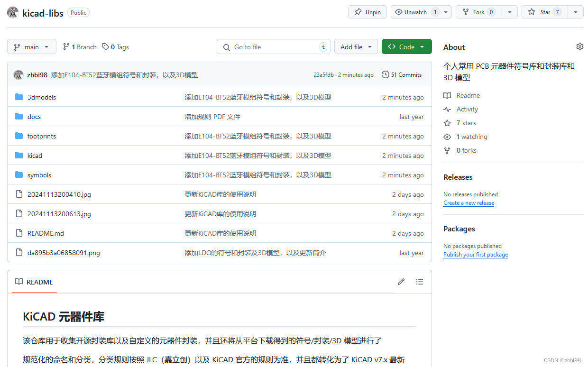Click the pencil icon to edit README
This screenshot has width=588, height=367.
pyautogui.click(x=401, y=282)
